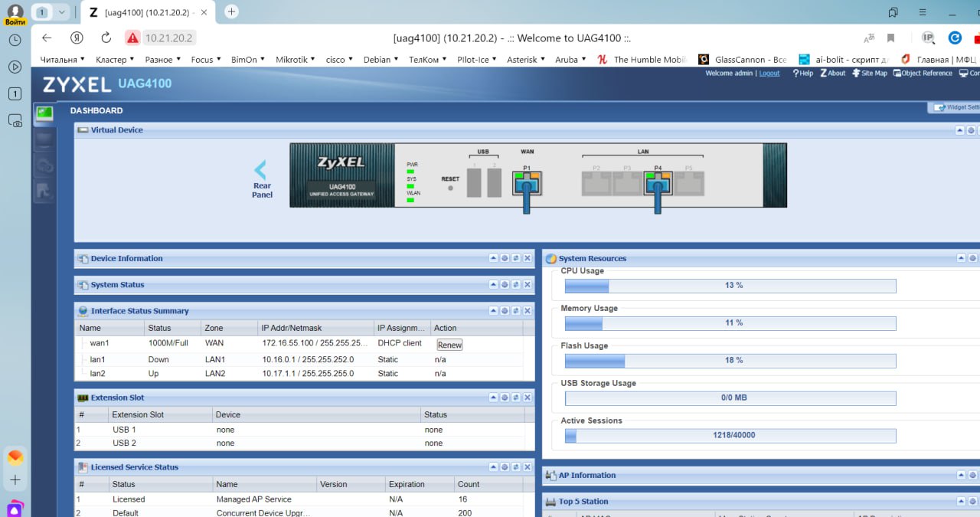The image size is (980, 517).
Task: Collapse the System Status widget
Action: click(494, 285)
